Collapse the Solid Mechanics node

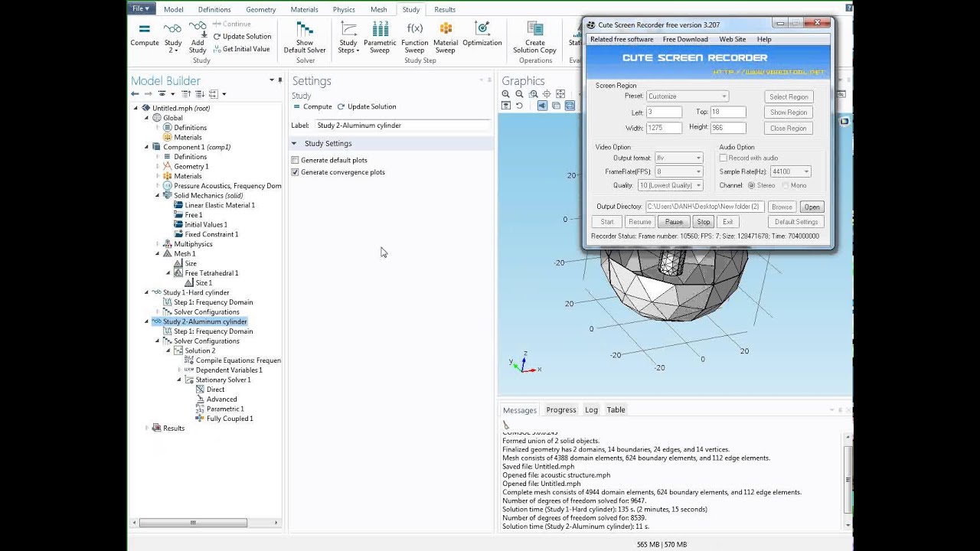(x=158, y=195)
